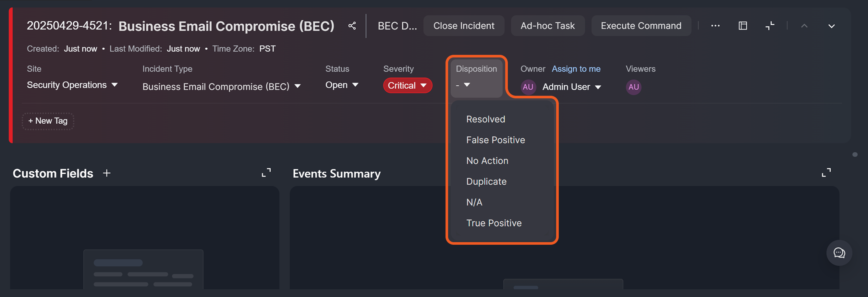Click the Assign to me link
This screenshot has width=868, height=297.
(576, 69)
